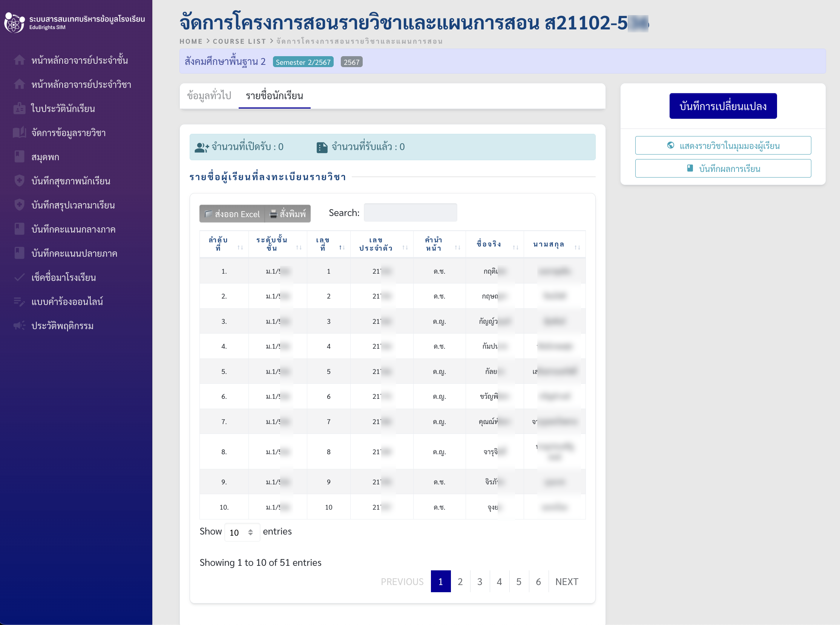840x625 pixels.
Task: Click the list-edit icon for แบบคำร้องออนไลน์
Action: coord(19,302)
